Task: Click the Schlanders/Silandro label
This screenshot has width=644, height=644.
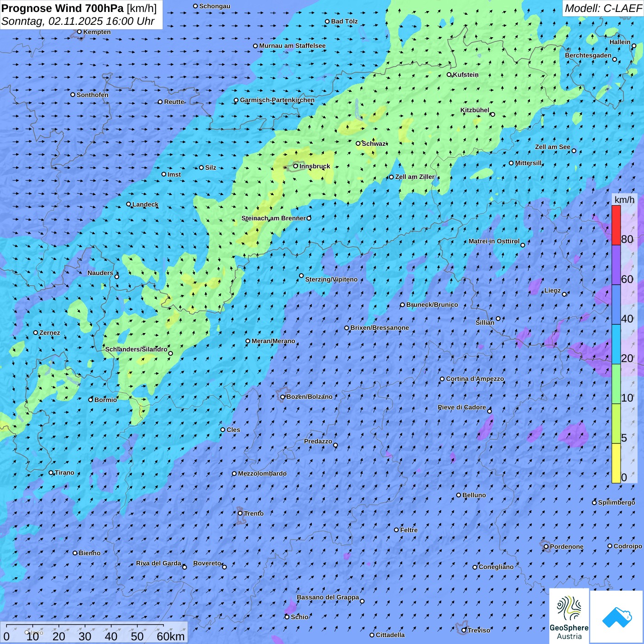Action: pyautogui.click(x=136, y=349)
